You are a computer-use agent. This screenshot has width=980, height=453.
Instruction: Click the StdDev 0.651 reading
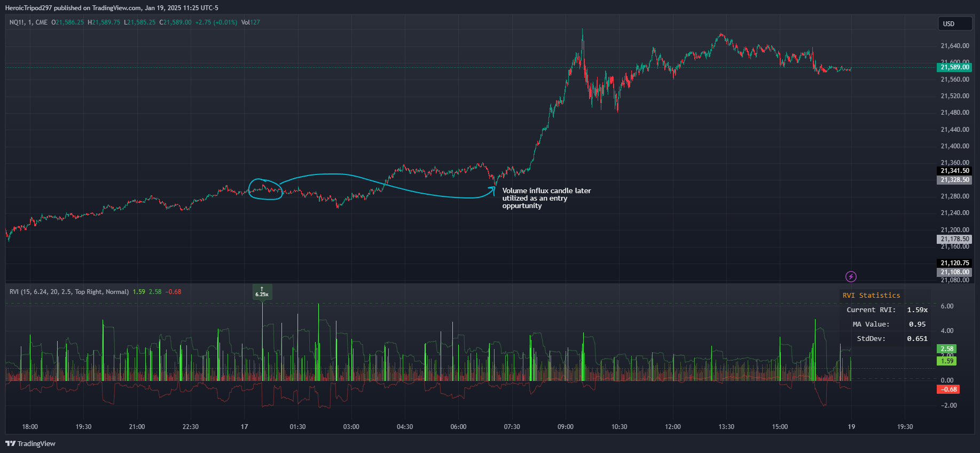point(917,338)
